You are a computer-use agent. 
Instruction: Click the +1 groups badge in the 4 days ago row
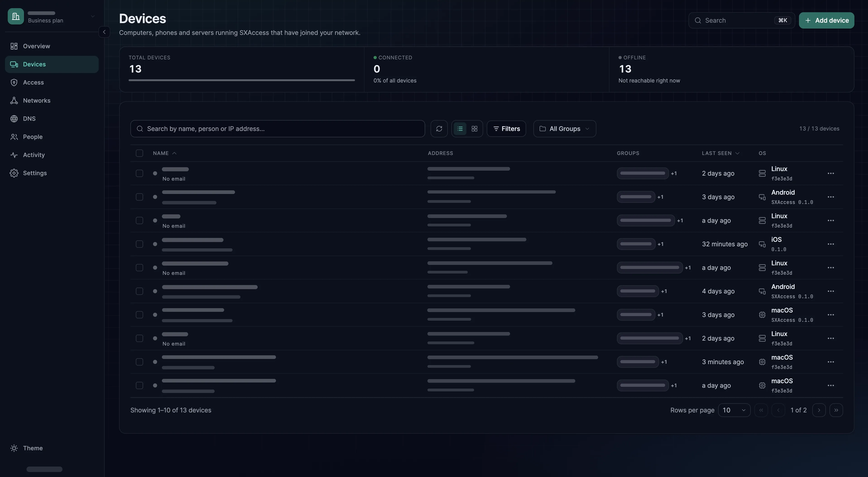click(664, 291)
